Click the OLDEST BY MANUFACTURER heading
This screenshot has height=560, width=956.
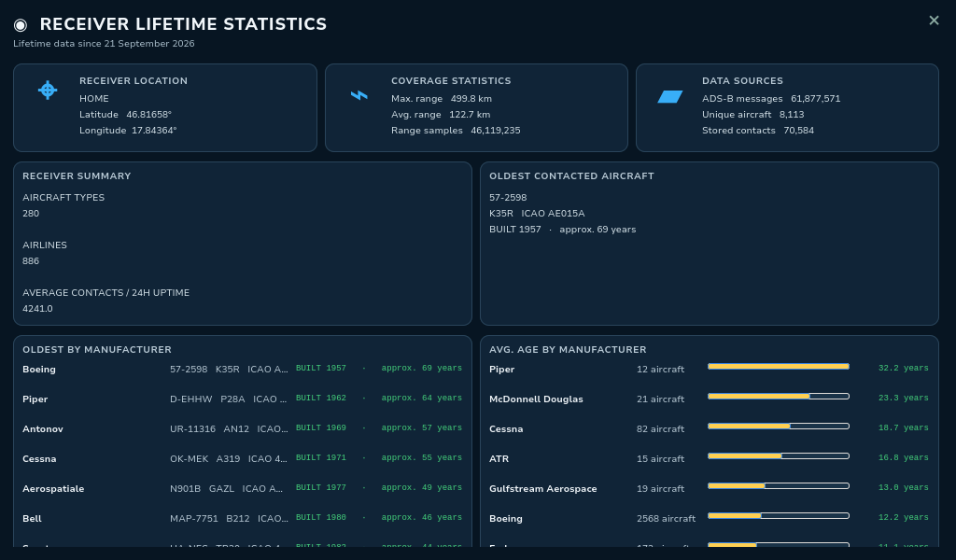point(97,350)
